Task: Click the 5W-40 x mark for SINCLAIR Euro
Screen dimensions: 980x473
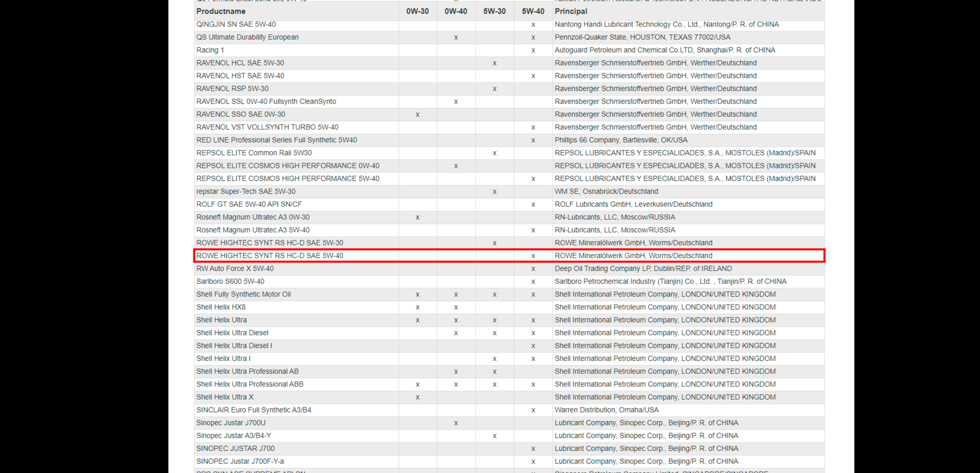Action: coord(533,410)
